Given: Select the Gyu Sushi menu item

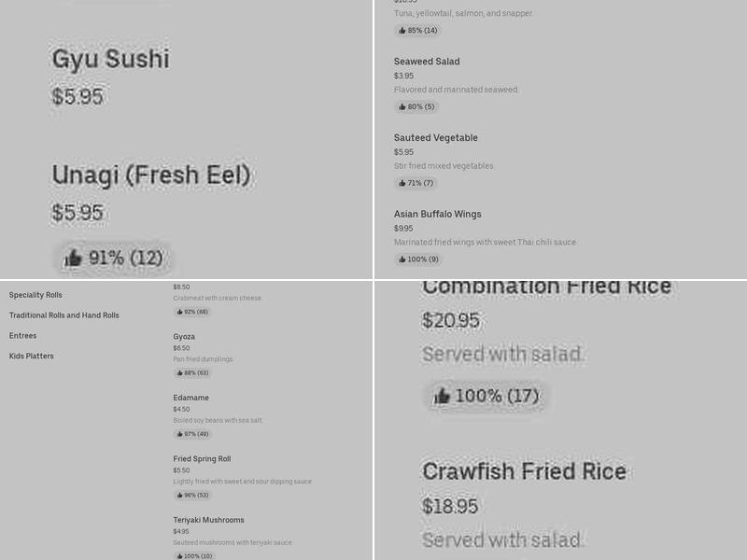Looking at the screenshot, I should [x=110, y=59].
